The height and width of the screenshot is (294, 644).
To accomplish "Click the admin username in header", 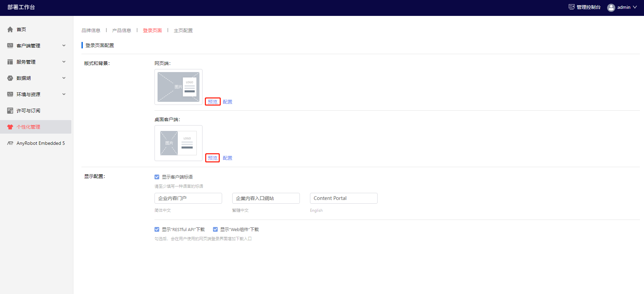I will (624, 7).
